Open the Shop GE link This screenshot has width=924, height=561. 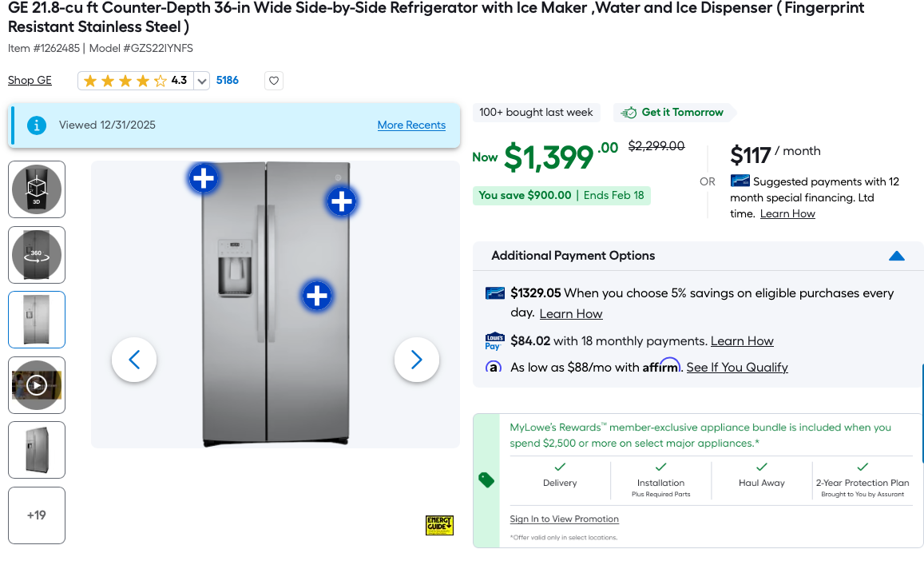pos(29,80)
